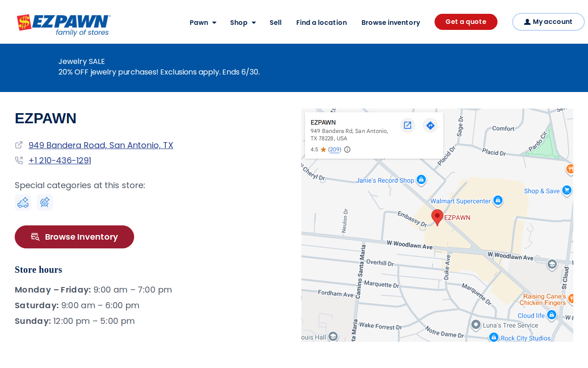Select Walmart Supercenter map marker
The width and height of the screenshot is (588, 368).
tap(498, 201)
